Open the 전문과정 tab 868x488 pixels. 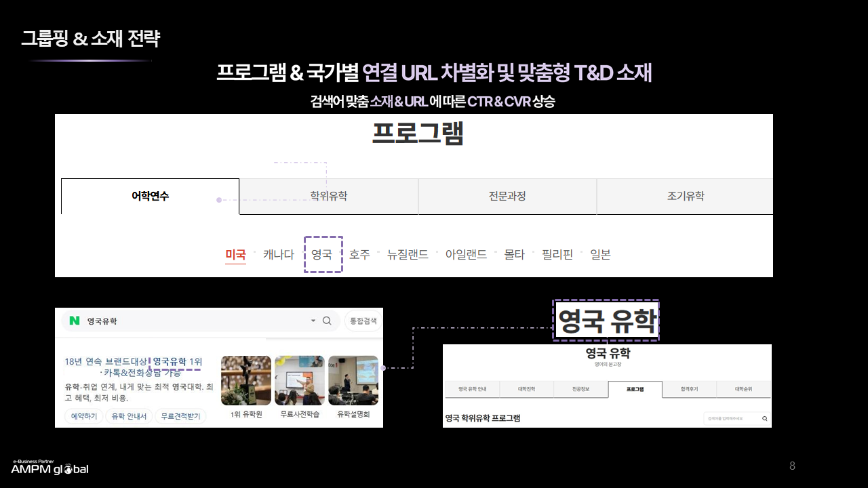[x=507, y=196]
